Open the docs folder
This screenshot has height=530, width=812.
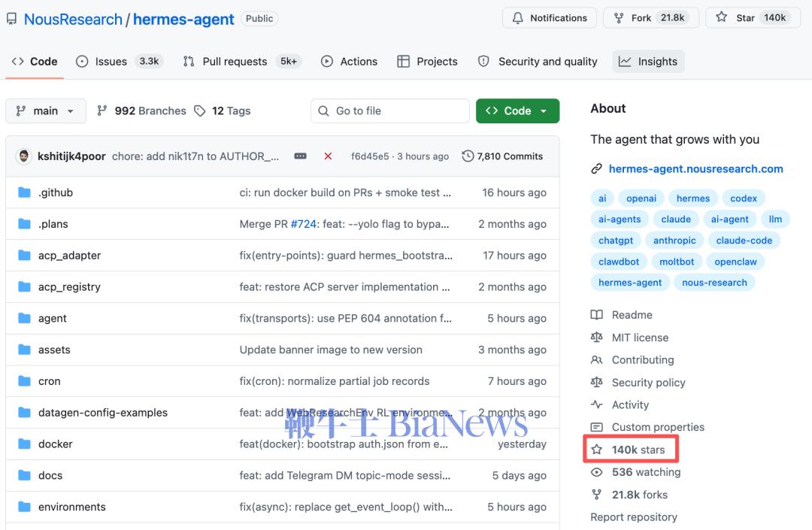50,476
